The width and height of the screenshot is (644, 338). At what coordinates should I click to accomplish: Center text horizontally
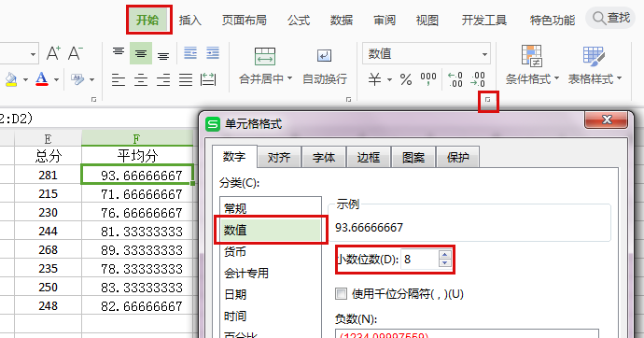tap(141, 79)
